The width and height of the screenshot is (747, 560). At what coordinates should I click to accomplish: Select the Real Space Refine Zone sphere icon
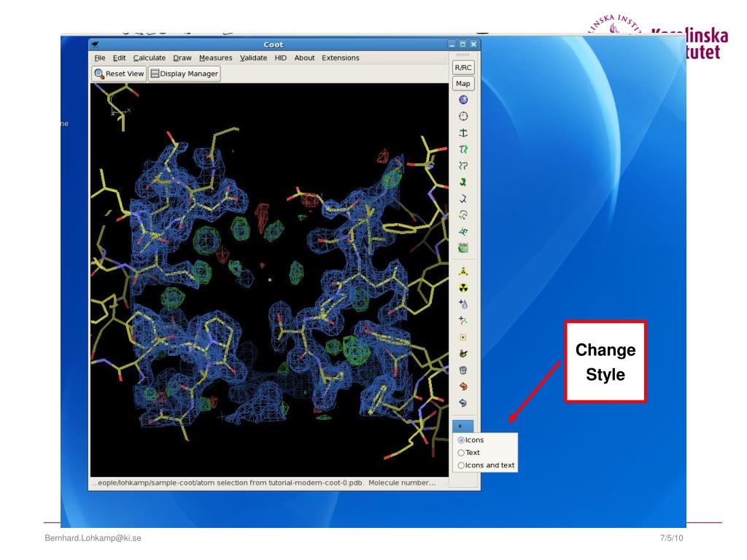click(463, 100)
